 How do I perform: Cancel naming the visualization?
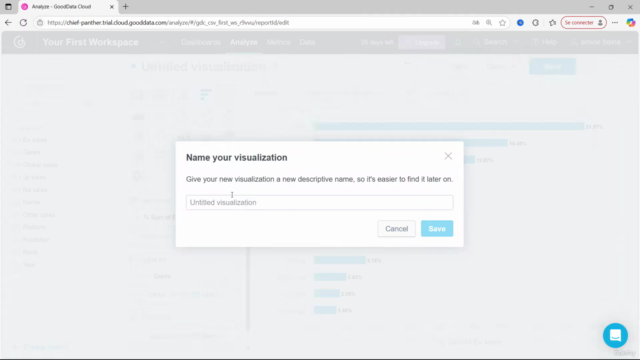pos(396,229)
